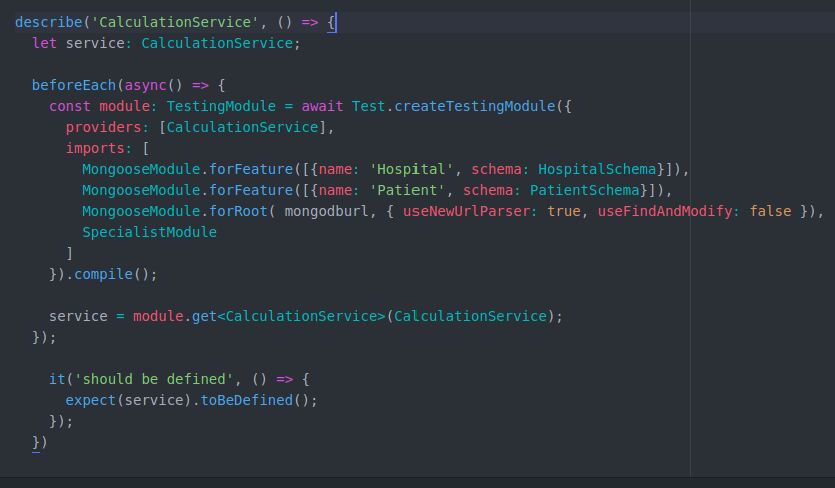Click the 'const' keyword

pyautogui.click(x=70, y=106)
